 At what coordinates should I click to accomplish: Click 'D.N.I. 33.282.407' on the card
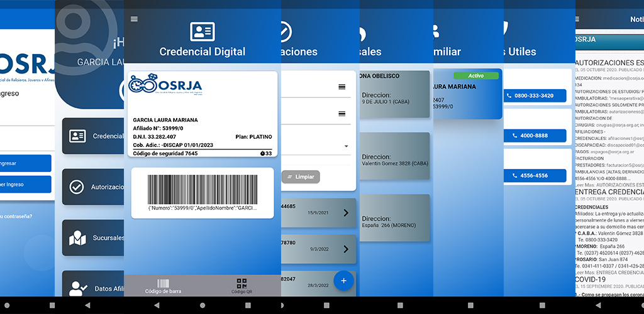click(x=155, y=137)
